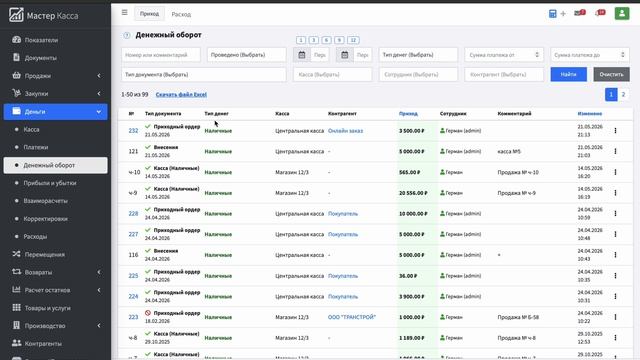Open Касса submenu item
This screenshot has height=360, width=640.
[x=56, y=129]
